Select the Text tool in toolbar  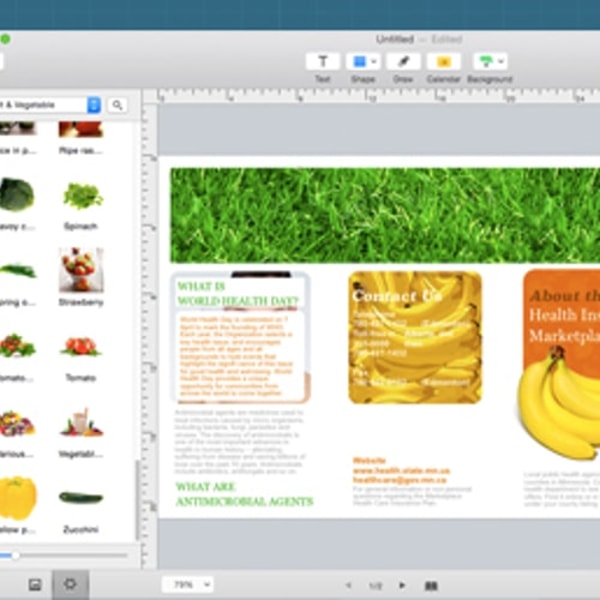[x=323, y=62]
